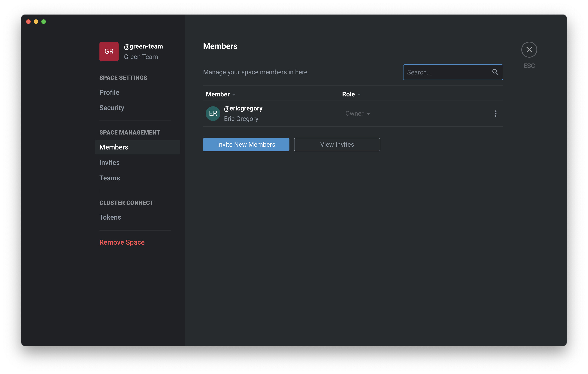The image size is (588, 374).
Task: Click the macOS yellow minimize button
Action: 36,22
